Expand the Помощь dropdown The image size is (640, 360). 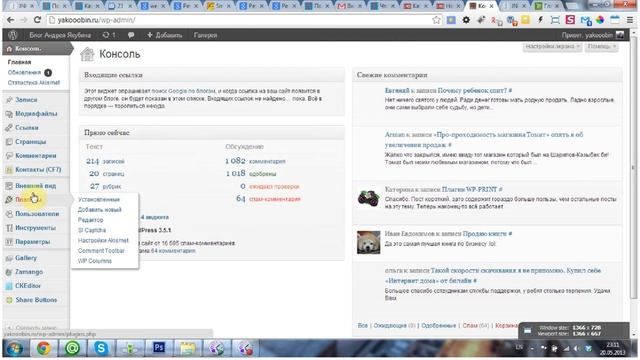pyautogui.click(x=601, y=47)
